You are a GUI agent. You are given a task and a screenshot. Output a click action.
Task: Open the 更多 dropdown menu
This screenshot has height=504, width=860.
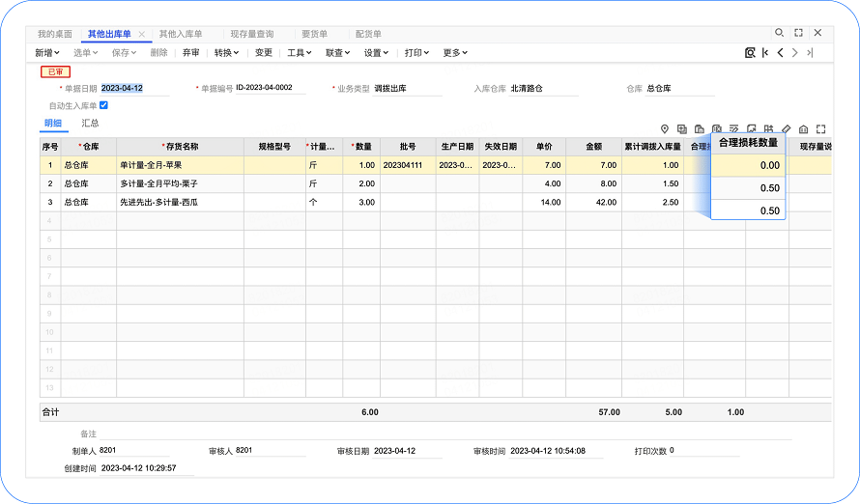coord(455,53)
